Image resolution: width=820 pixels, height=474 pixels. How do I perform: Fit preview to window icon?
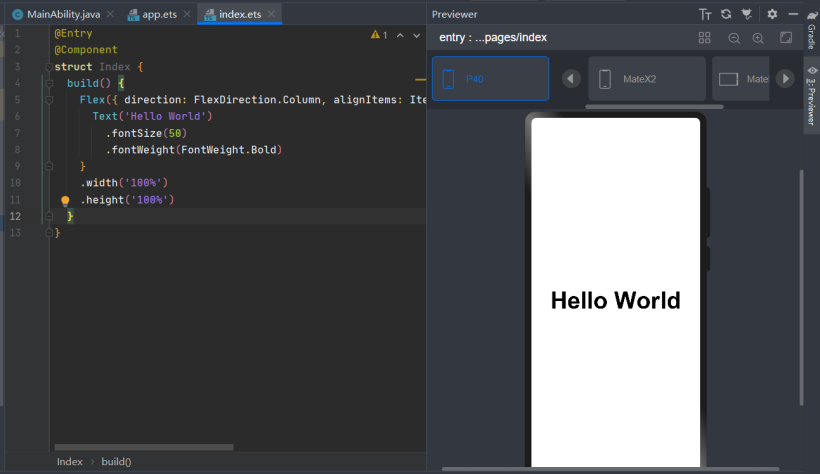point(786,38)
